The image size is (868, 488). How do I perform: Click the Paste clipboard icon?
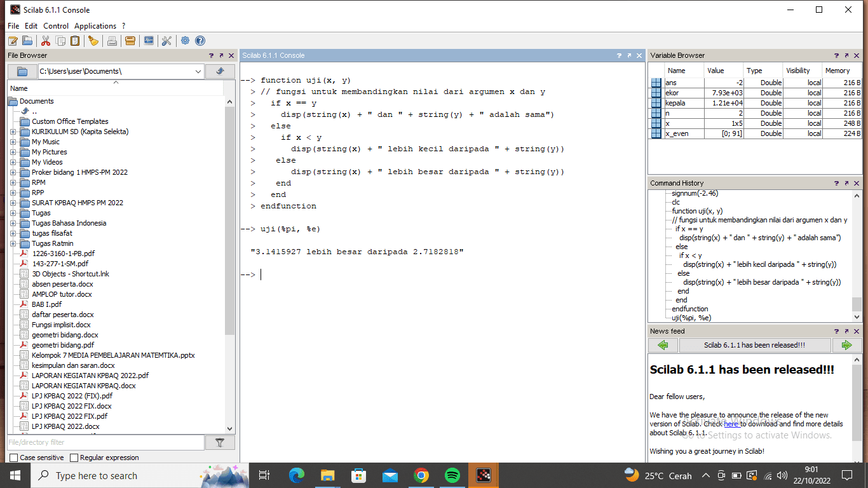[x=75, y=41]
